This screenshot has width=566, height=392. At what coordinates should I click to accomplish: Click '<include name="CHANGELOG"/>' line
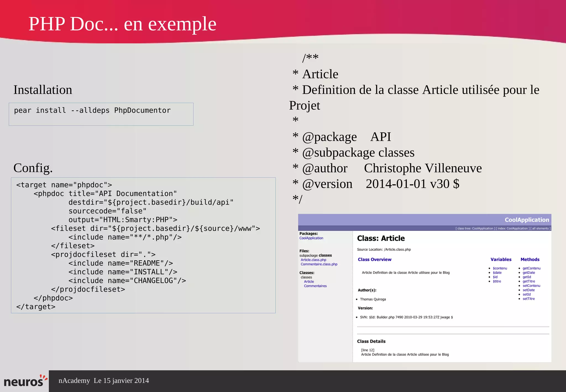pos(127,281)
